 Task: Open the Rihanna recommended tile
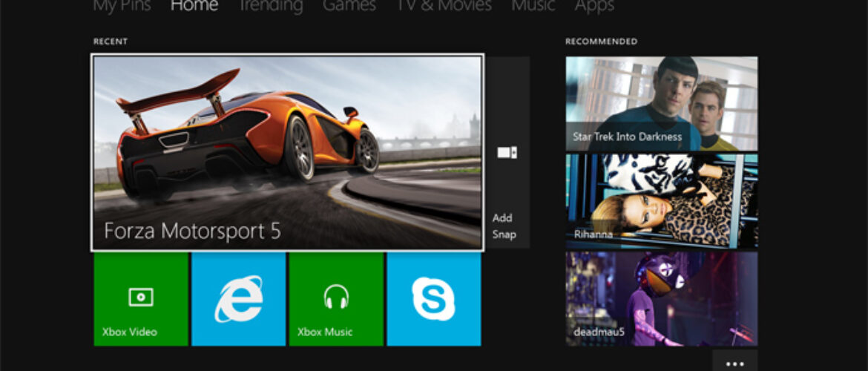coord(662,202)
